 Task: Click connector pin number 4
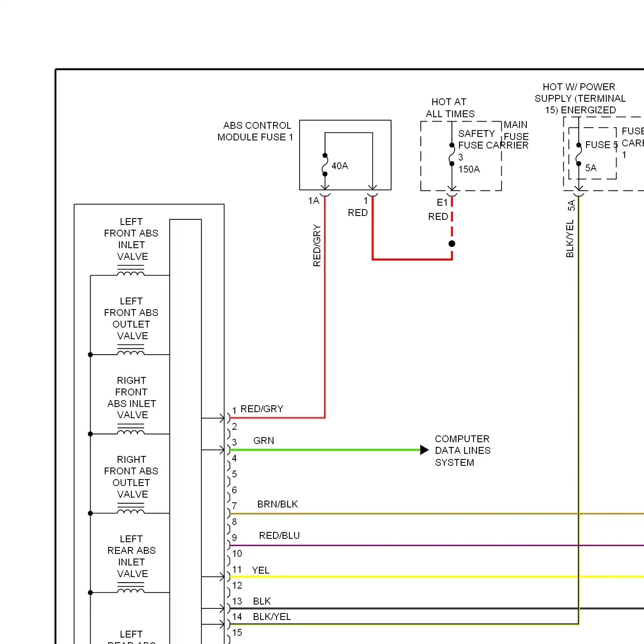point(234,458)
